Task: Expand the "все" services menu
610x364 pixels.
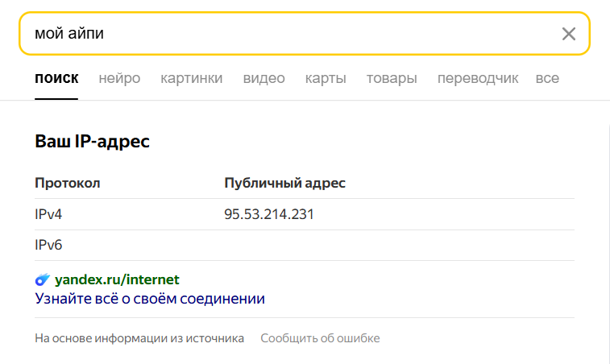Action: pos(547,78)
